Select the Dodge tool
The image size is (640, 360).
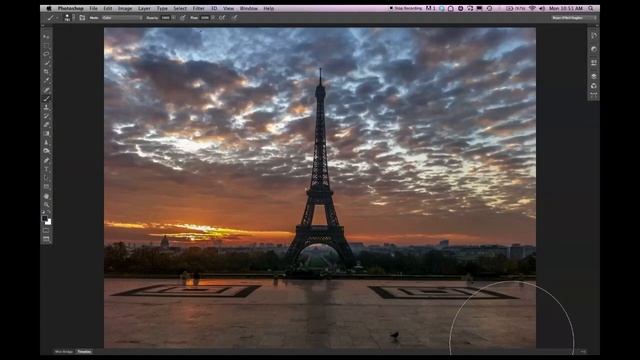[x=46, y=151]
